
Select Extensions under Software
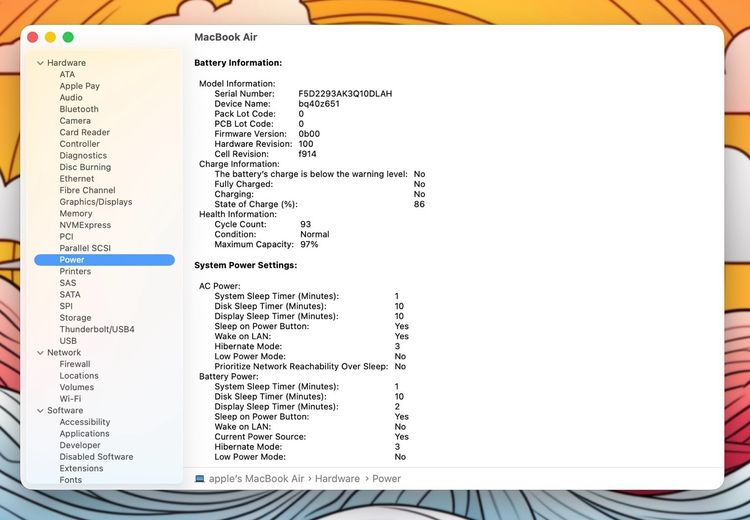click(81, 468)
